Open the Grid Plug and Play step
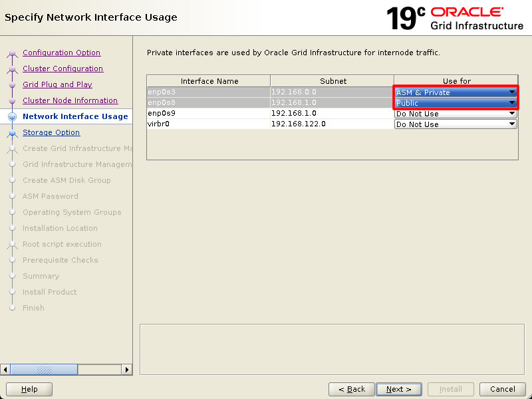Viewport: 532px width, 399px height. coord(57,84)
